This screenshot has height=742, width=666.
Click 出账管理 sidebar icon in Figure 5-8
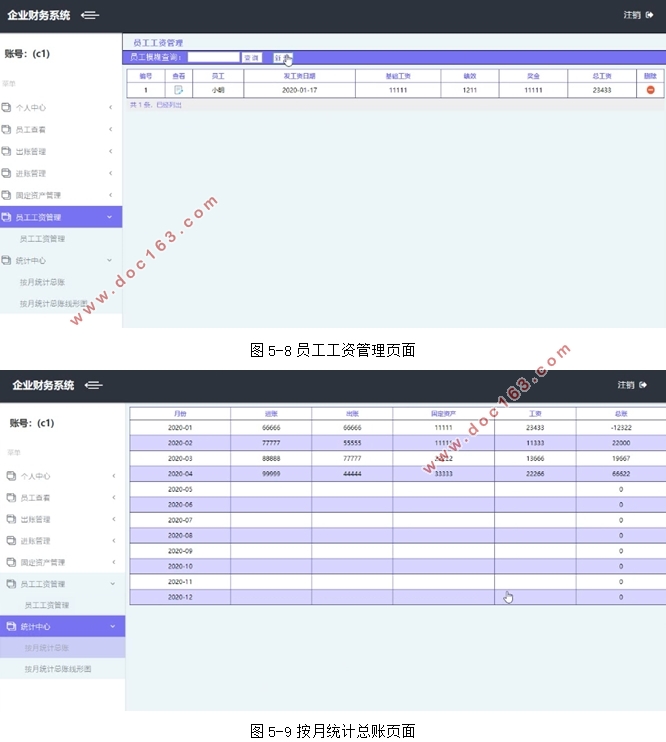click(x=6, y=151)
